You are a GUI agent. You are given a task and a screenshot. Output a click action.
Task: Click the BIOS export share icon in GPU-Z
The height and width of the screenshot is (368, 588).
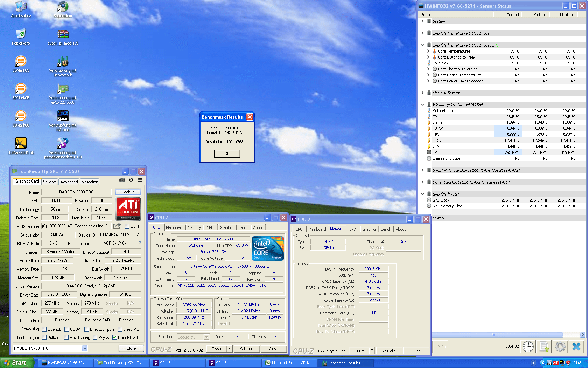click(117, 226)
